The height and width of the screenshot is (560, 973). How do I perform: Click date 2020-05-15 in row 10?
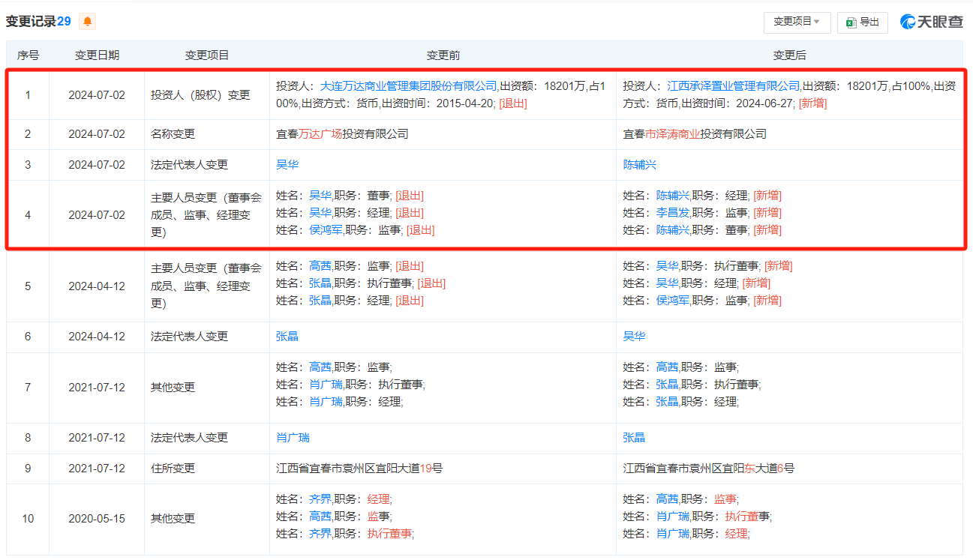pos(97,519)
